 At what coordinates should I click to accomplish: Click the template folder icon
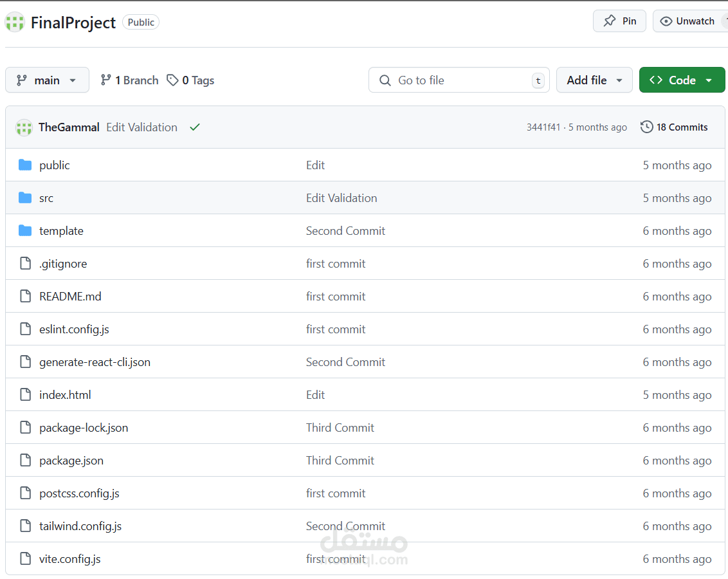[x=25, y=231]
